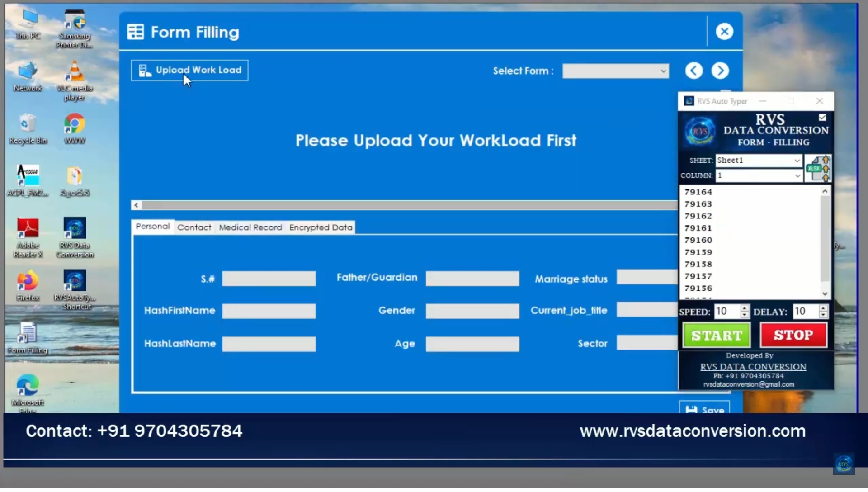
Task: Open the COLUMN dropdown in Auto Typer
Action: 758,175
